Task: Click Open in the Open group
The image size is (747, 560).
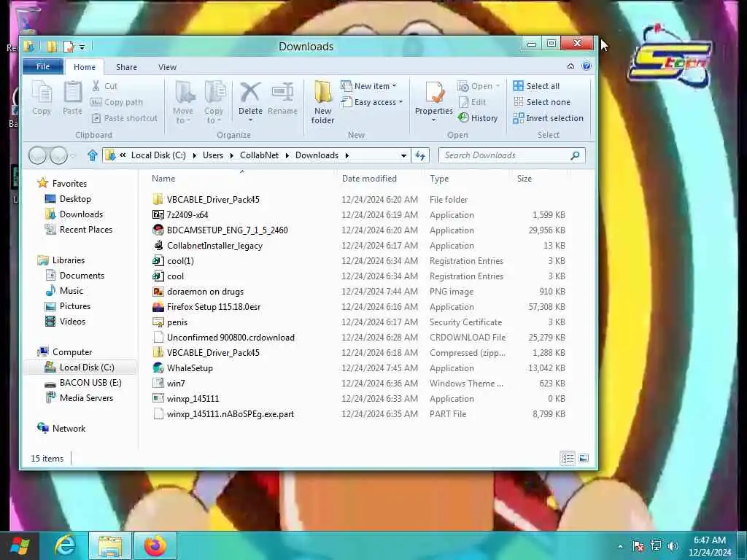Action: pos(479,86)
